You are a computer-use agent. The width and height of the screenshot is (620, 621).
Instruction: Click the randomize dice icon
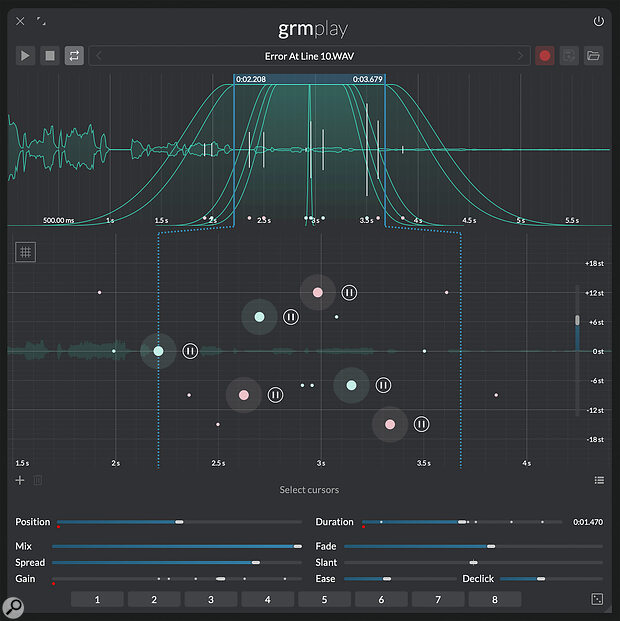tap(597, 599)
